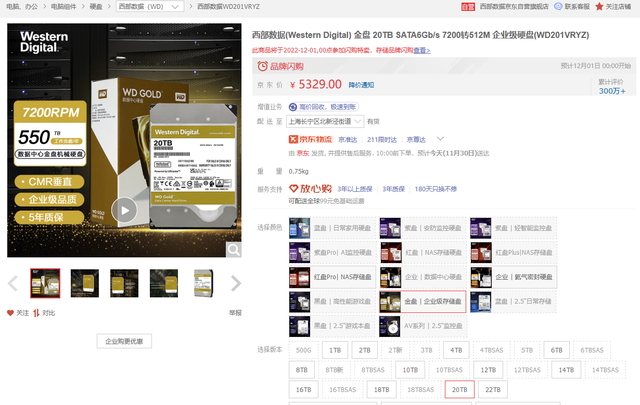The width and height of the screenshot is (640, 405).
Task: Select the second product thumbnail
Action: coord(84,283)
